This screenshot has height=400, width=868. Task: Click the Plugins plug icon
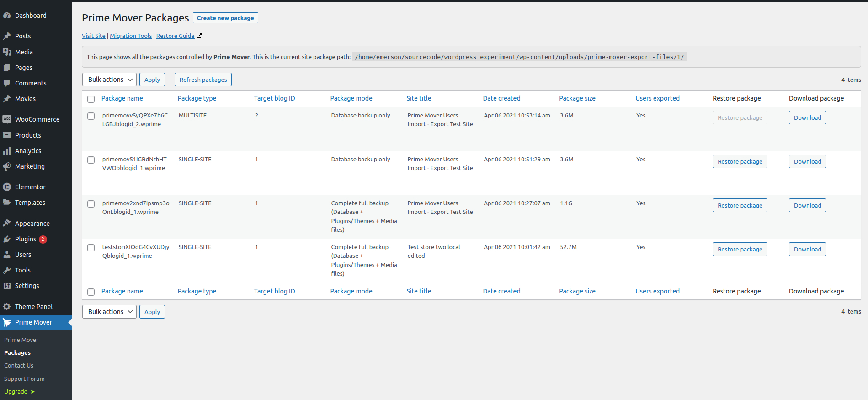pyautogui.click(x=7, y=239)
